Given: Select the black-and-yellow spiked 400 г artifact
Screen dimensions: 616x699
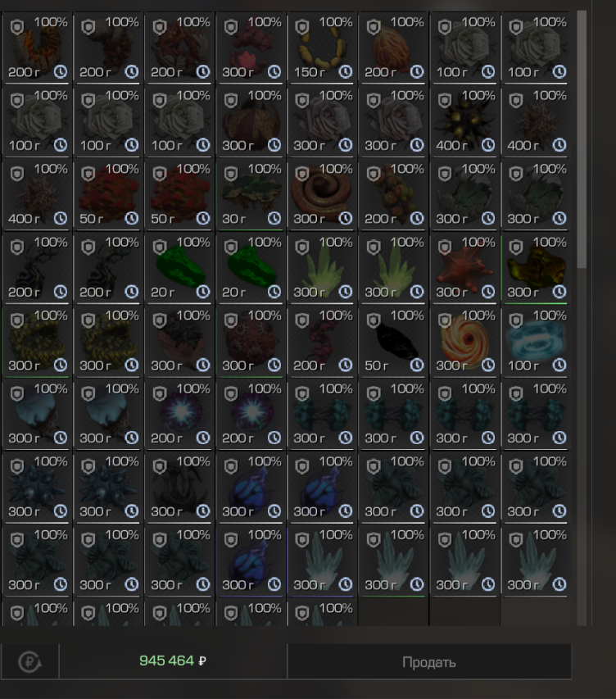Looking at the screenshot, I should point(465,120).
